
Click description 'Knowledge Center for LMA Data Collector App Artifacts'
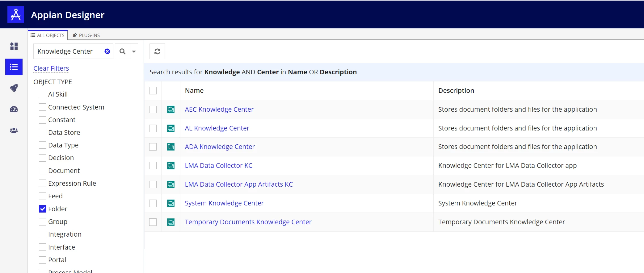[521, 184]
